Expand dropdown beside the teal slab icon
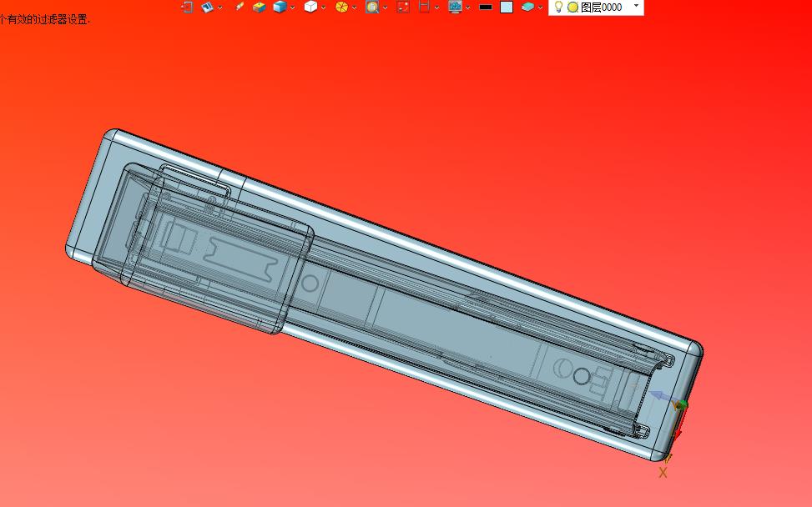The height and width of the screenshot is (507, 812). tap(540, 8)
